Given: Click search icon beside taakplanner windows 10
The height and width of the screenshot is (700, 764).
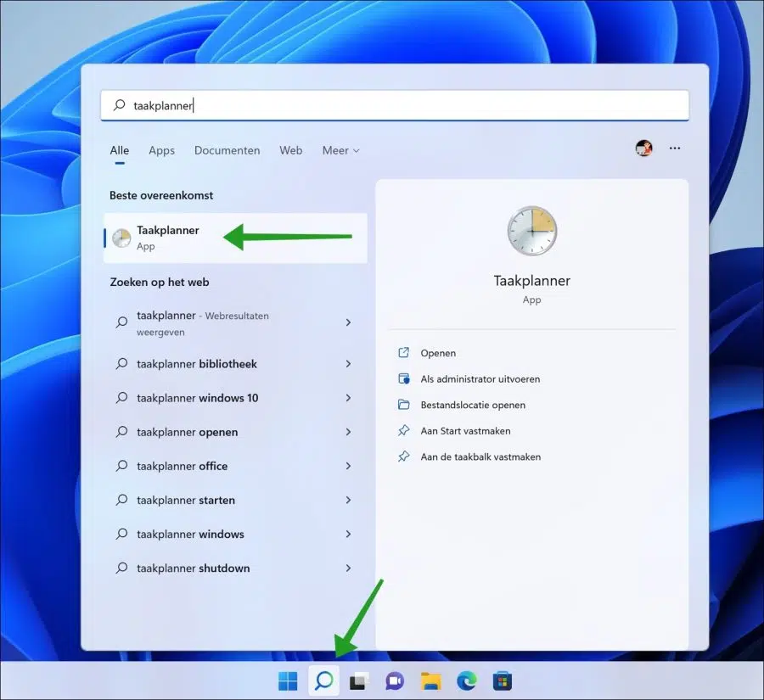Looking at the screenshot, I should point(121,398).
